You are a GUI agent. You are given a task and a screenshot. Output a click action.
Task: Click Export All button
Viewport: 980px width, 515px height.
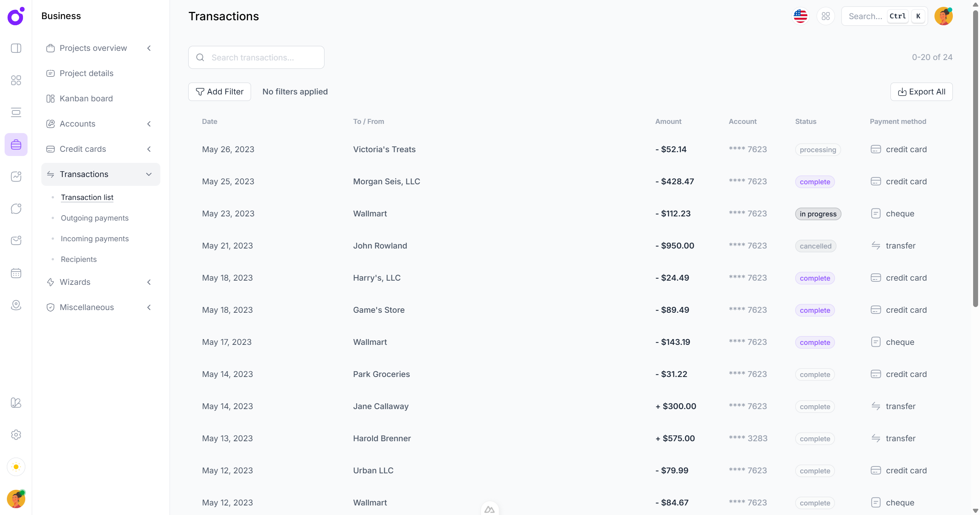pos(921,92)
